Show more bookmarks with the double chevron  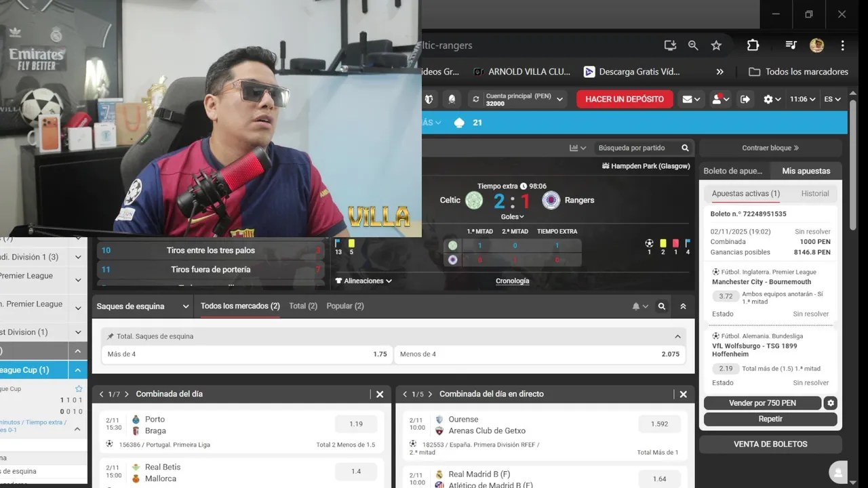720,72
